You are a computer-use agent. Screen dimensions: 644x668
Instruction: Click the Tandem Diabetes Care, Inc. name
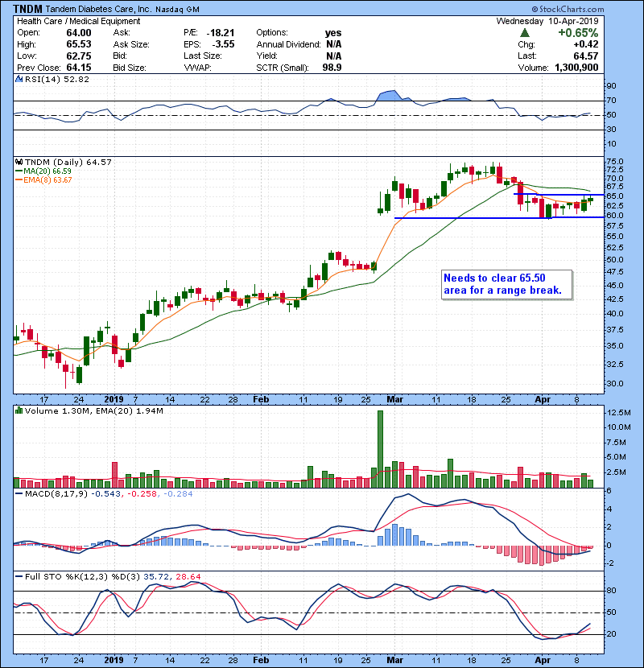point(98,9)
